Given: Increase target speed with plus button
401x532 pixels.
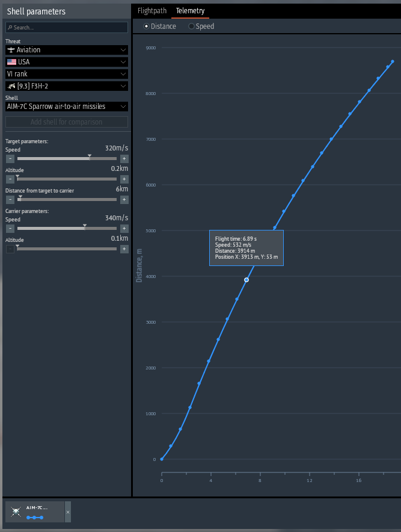Looking at the screenshot, I should click(x=124, y=158).
